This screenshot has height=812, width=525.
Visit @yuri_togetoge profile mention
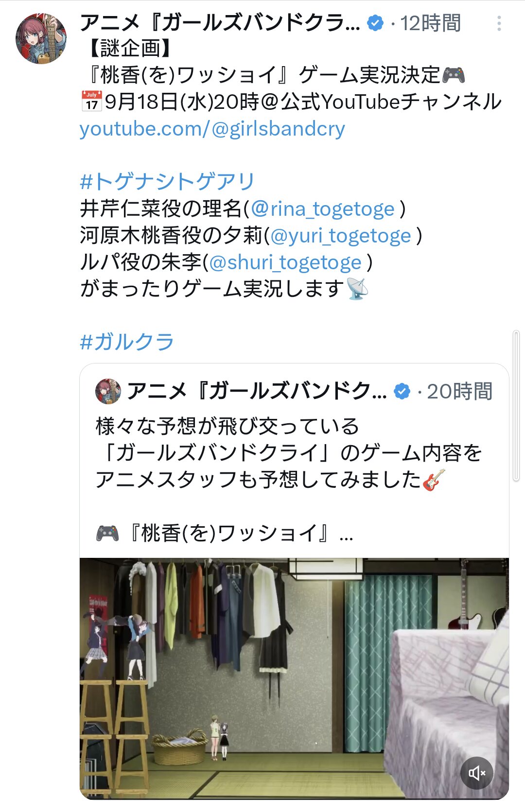click(x=341, y=236)
